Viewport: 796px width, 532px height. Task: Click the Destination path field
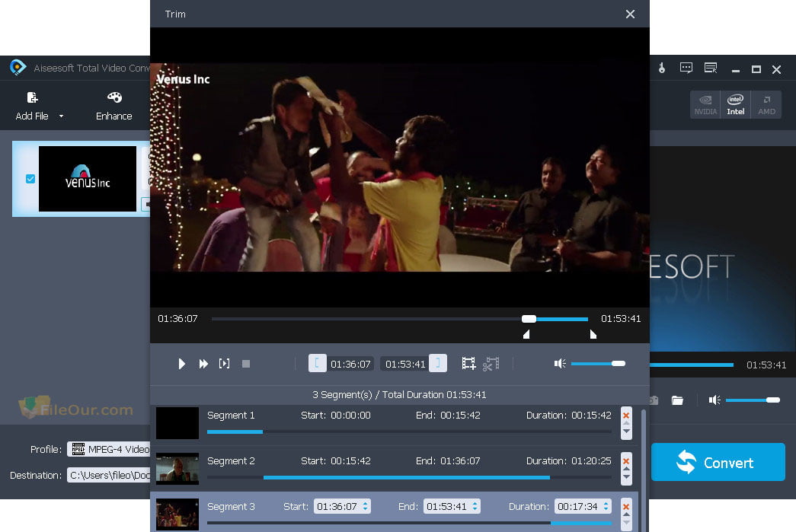[x=109, y=475]
